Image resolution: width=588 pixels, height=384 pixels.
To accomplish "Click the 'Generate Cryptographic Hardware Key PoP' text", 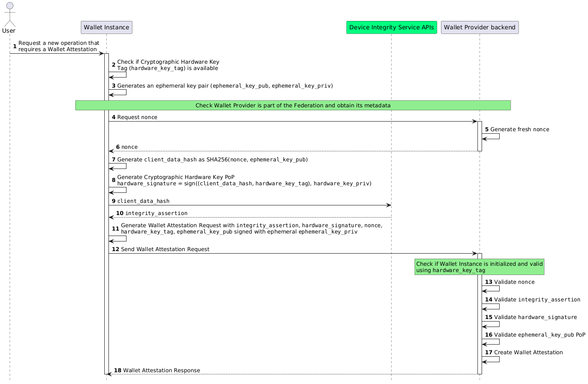I will pos(176,177).
